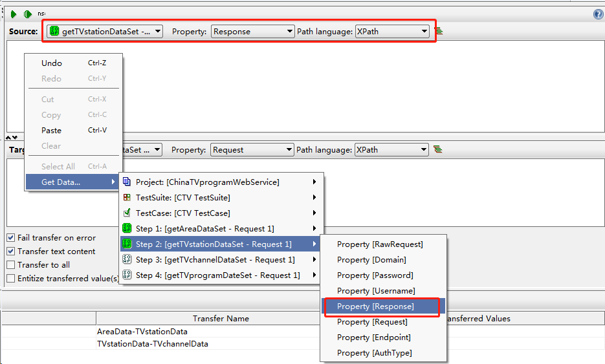This screenshot has width=605, height=364.
Task: Click the Project ChinaTVprogramWebService icon
Action: (127, 182)
